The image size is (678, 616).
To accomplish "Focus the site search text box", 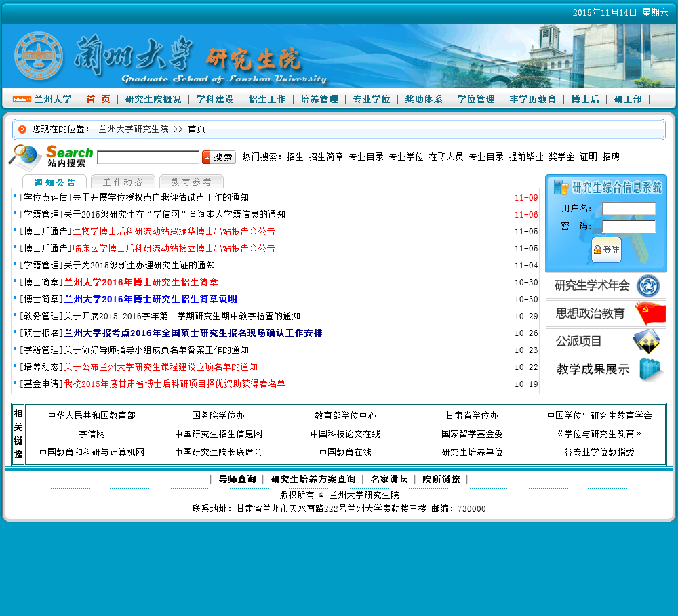I will click(148, 157).
